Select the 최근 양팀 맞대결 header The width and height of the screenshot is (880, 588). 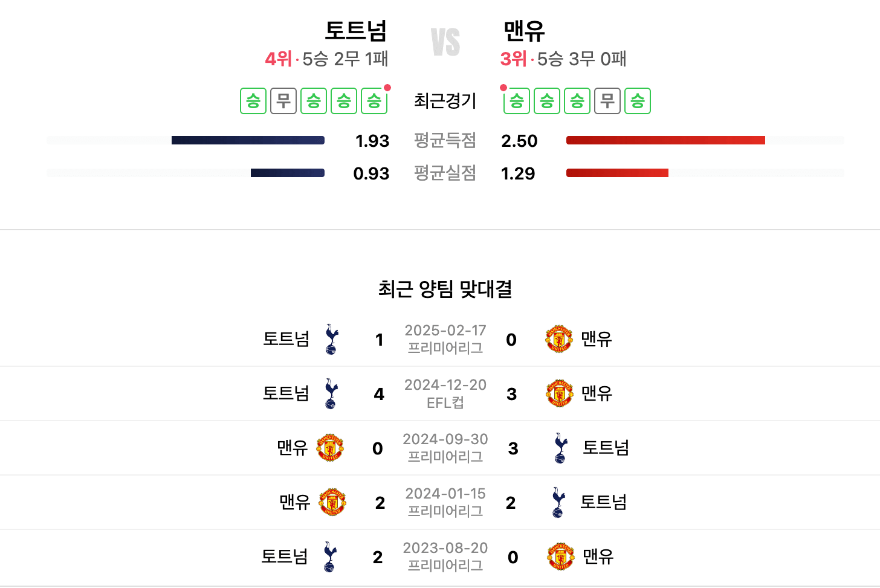click(x=445, y=290)
